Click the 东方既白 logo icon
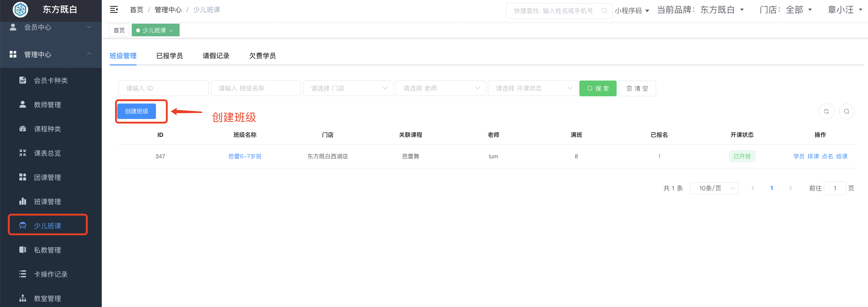The height and width of the screenshot is (307, 868). click(x=20, y=9)
